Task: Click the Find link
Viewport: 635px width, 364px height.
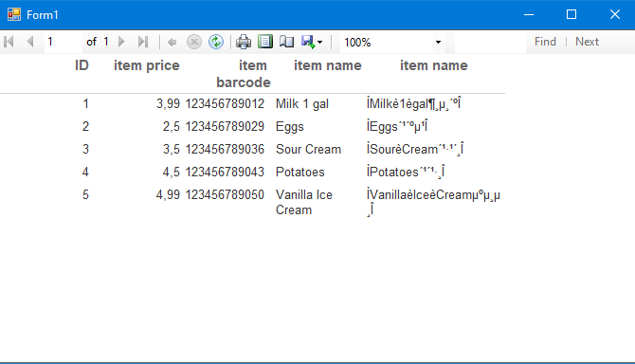Action: [545, 42]
